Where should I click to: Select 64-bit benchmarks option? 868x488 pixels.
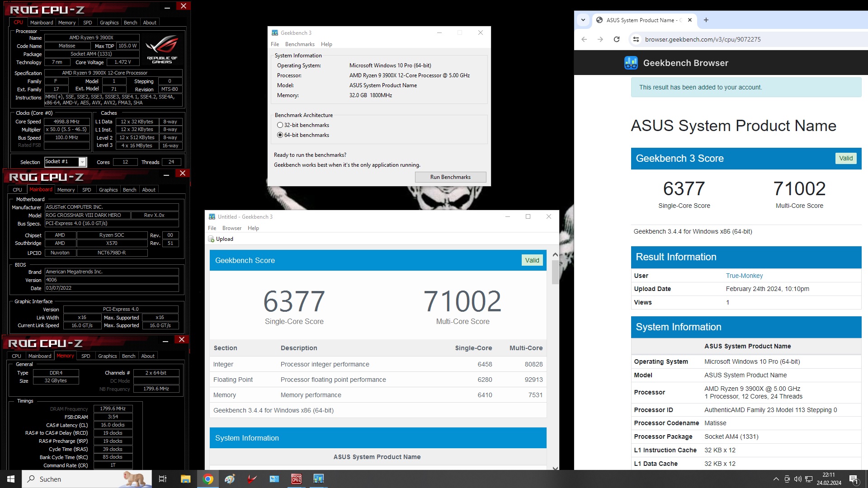tap(303, 135)
